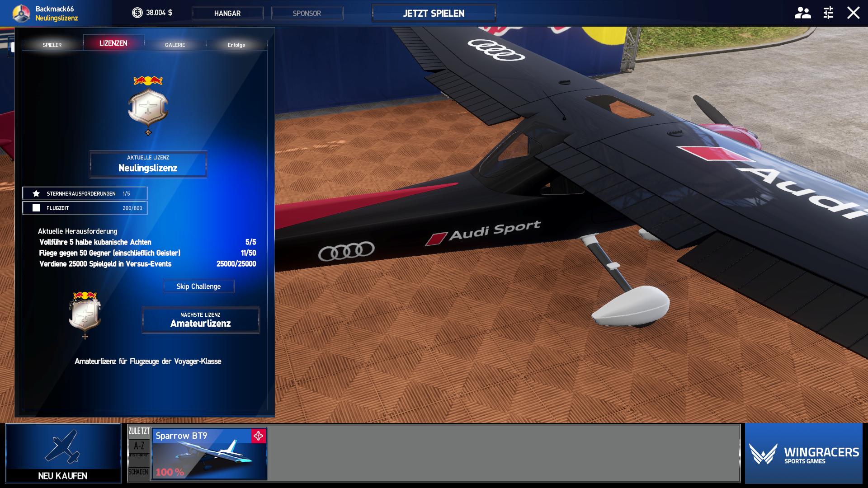Viewport: 868px width, 488px height.
Task: Open the Sponsor menu
Action: point(307,13)
